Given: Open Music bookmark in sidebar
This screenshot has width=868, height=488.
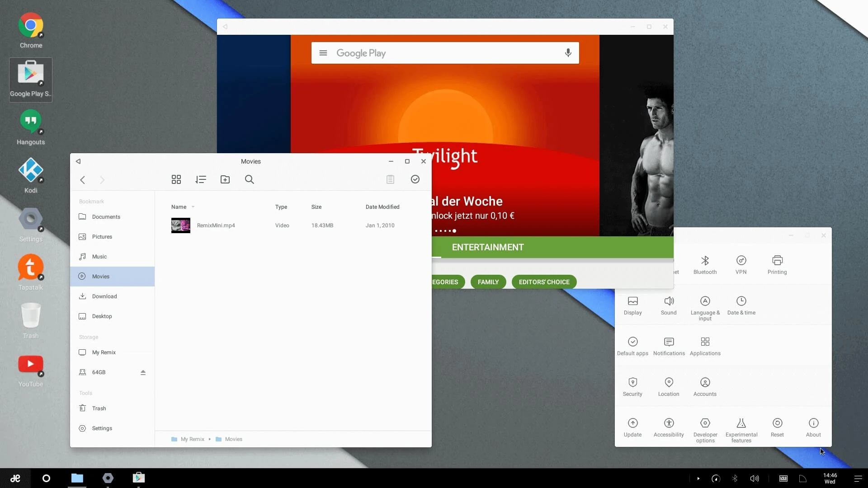Looking at the screenshot, I should (112, 257).
